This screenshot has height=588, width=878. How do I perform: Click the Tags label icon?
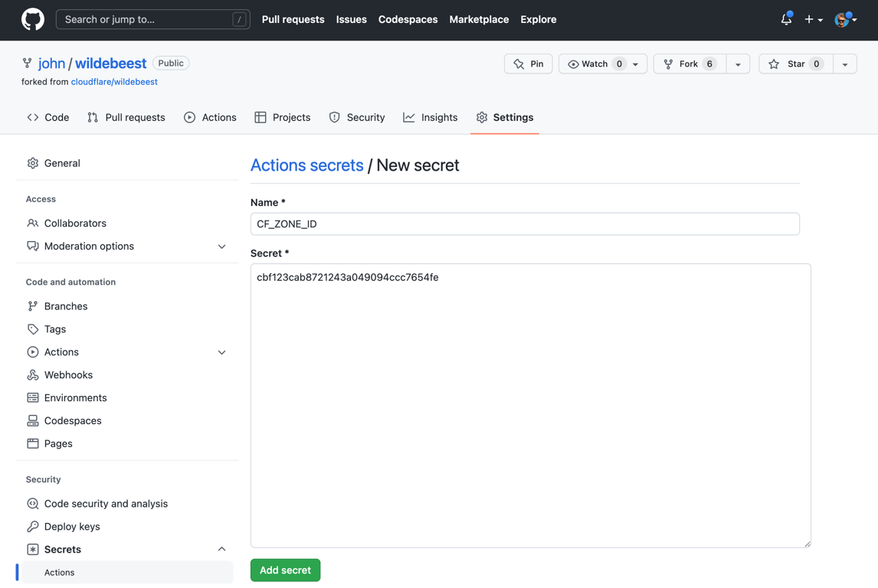tap(33, 329)
